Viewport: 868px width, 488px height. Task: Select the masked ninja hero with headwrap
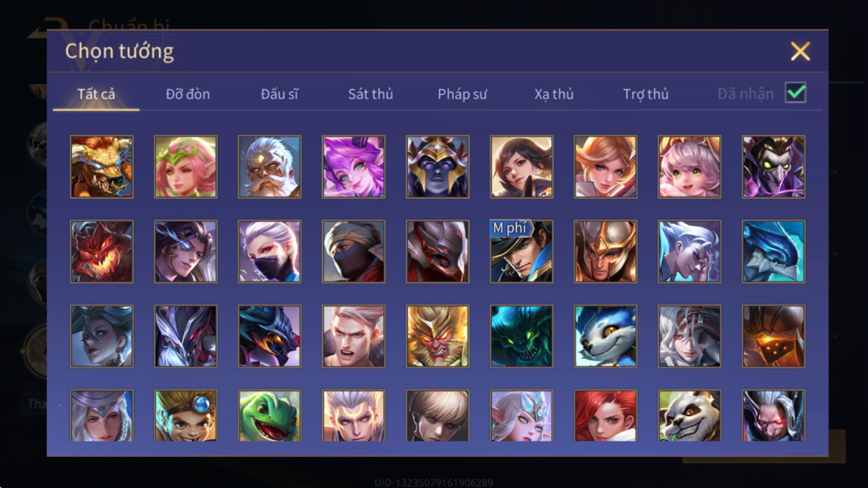coord(353,251)
